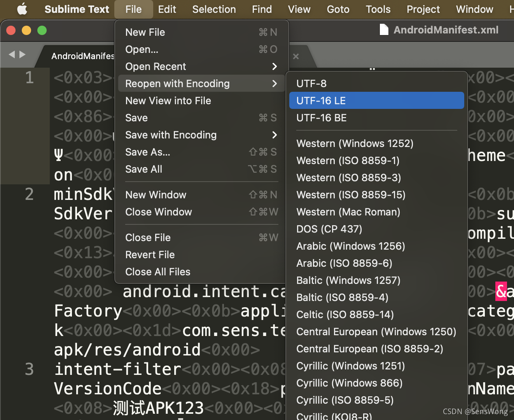Reopen file with UTF-8 encoding
Viewport: 514px width, 420px height.
377,84
